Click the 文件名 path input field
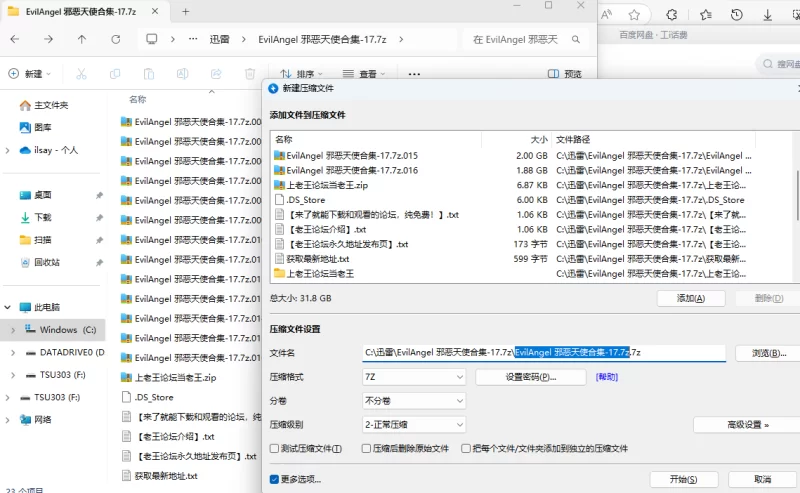Screen dimensions: 800x493 [544, 353]
